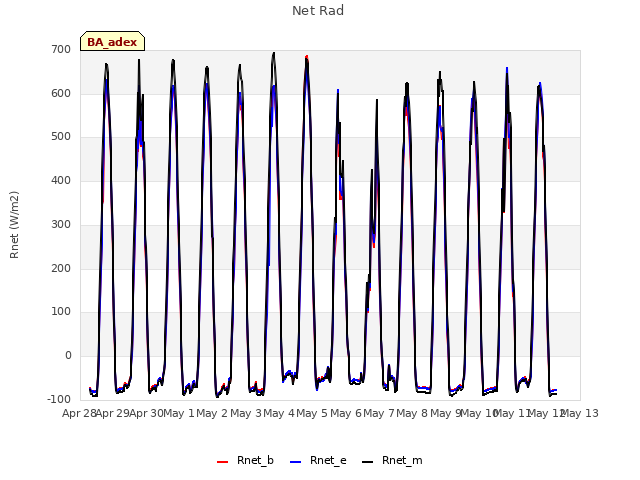Screen dimensions: 640x480
Task: Click the blue Rnet_e legend swatch
Action: 296,462
